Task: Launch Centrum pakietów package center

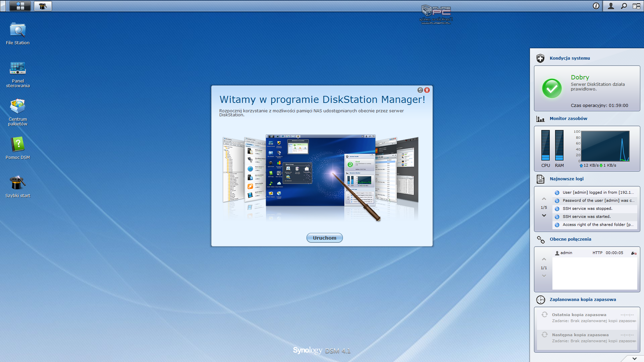Action: tap(18, 113)
